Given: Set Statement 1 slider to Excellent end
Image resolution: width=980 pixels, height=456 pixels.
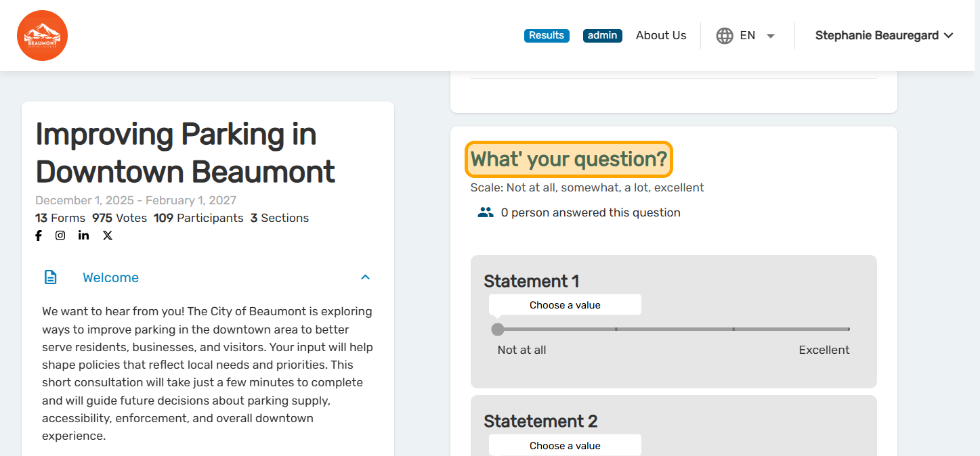Looking at the screenshot, I should (849, 329).
